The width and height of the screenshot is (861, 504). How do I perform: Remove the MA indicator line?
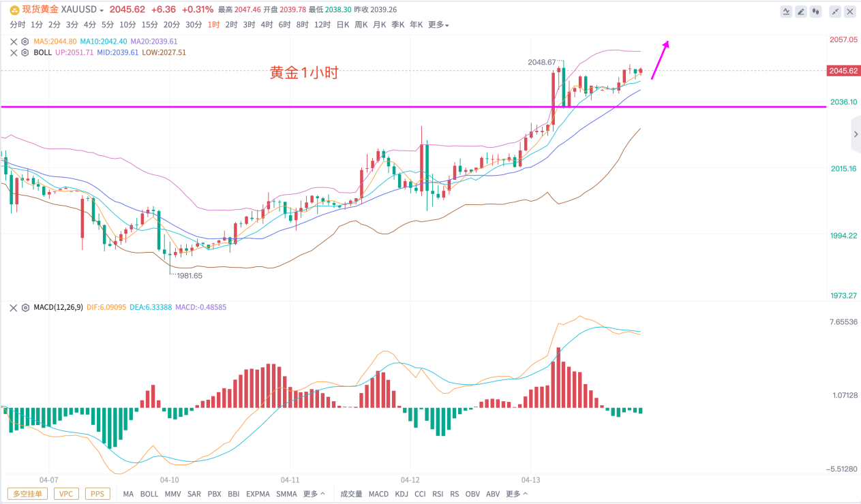14,42
